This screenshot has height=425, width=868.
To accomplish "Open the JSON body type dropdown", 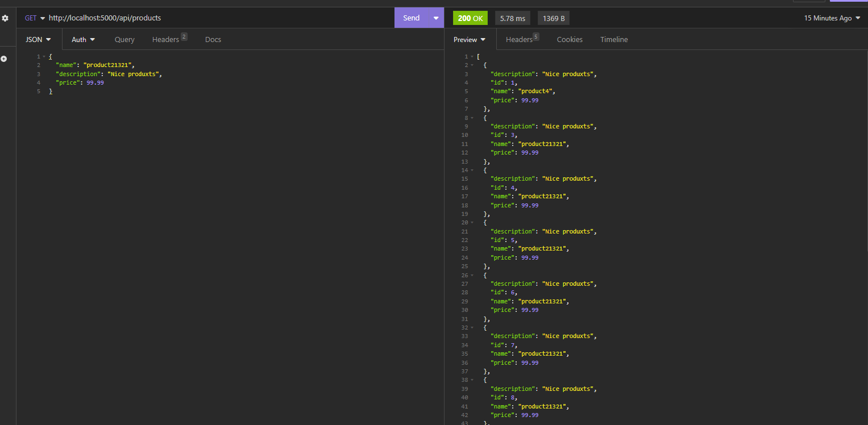I will pos(39,39).
